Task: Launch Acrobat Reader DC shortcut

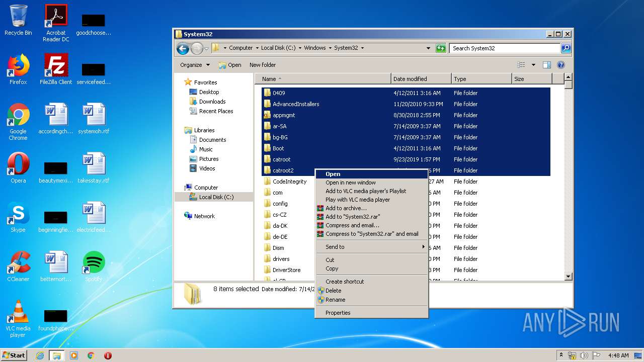Action: coord(56,23)
